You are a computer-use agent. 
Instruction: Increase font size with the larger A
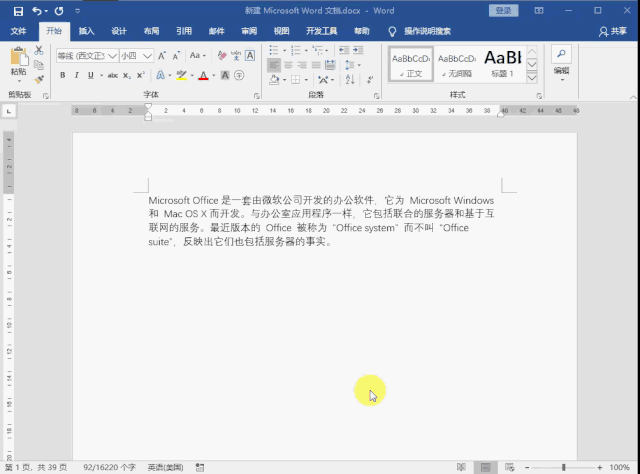click(162, 56)
